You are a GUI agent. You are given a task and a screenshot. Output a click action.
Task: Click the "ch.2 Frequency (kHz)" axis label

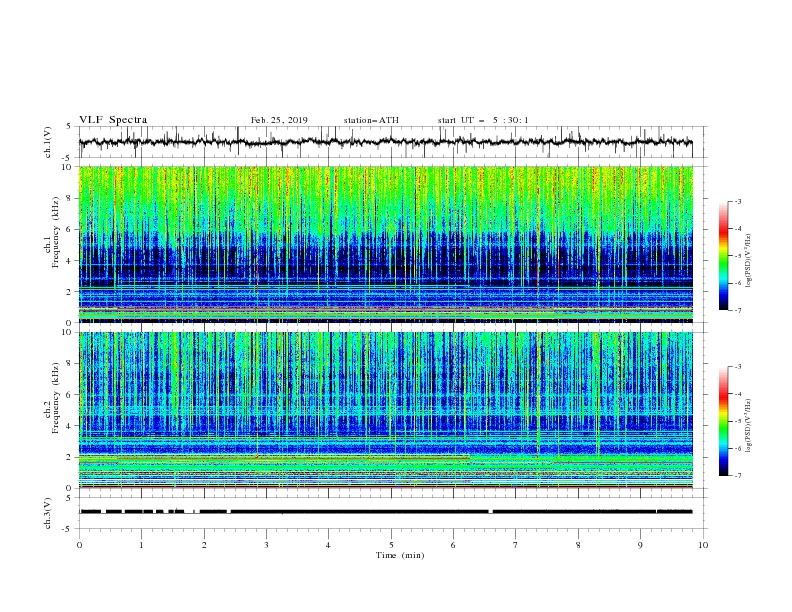pos(52,398)
